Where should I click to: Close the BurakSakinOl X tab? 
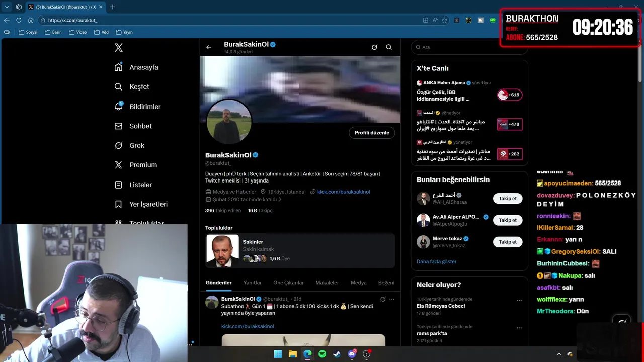[x=101, y=7]
